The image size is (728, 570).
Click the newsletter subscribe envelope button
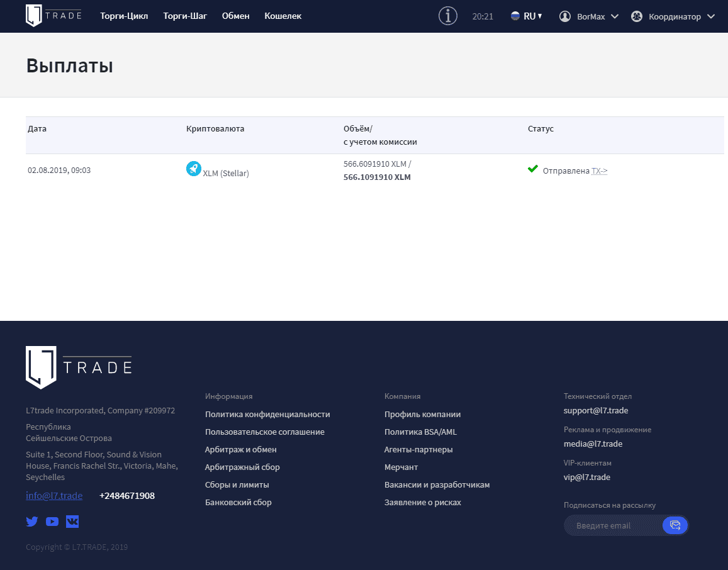click(675, 525)
